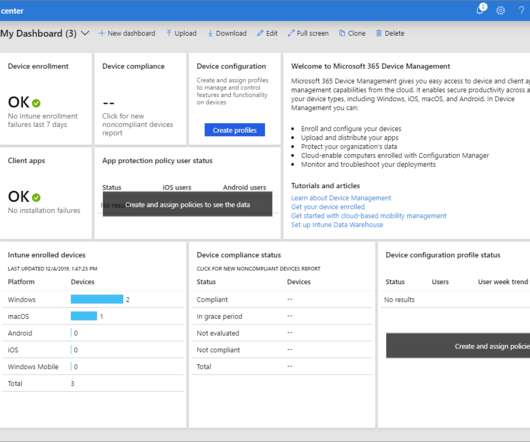Click the Compliant status row
Image resolution: width=530 pixels, height=442 pixels.
(x=282, y=300)
